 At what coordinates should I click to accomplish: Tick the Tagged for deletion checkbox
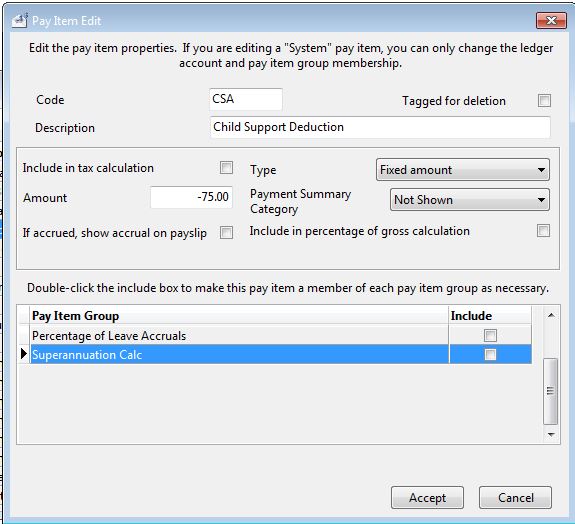click(x=544, y=100)
